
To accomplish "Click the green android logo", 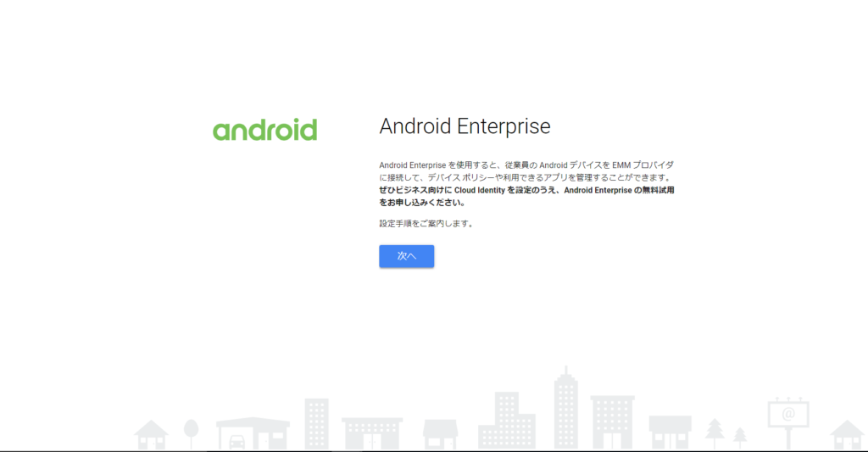I will [x=264, y=129].
